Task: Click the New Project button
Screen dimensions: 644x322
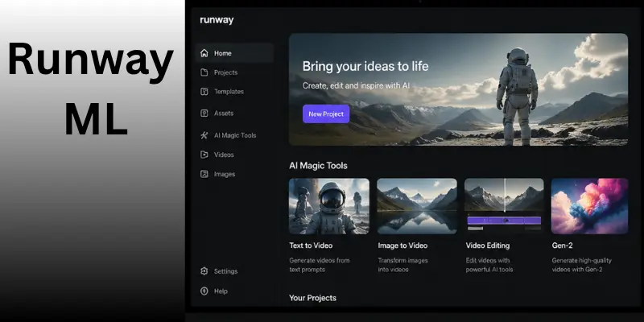Action: point(326,114)
